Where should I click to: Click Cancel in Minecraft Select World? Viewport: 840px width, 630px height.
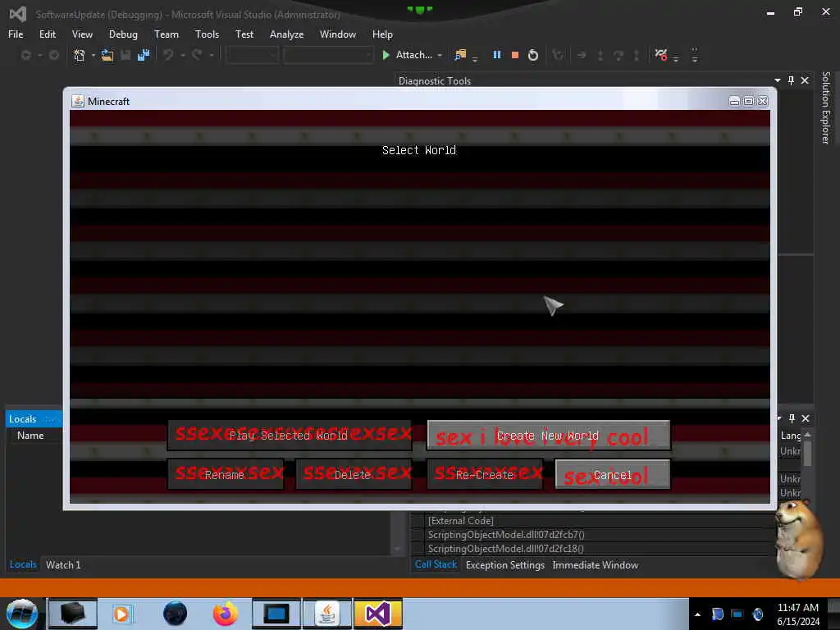(612, 474)
